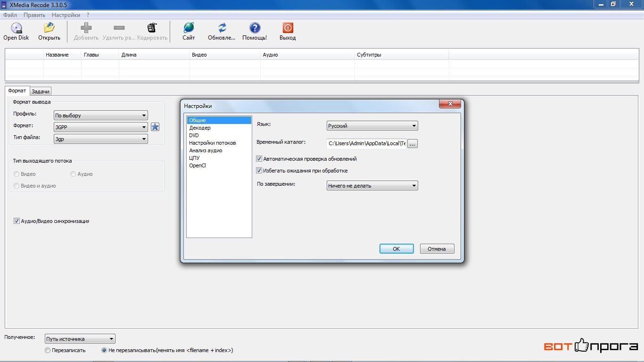
Task: Click the ... browse button for Временный каталог
Action: click(x=413, y=144)
